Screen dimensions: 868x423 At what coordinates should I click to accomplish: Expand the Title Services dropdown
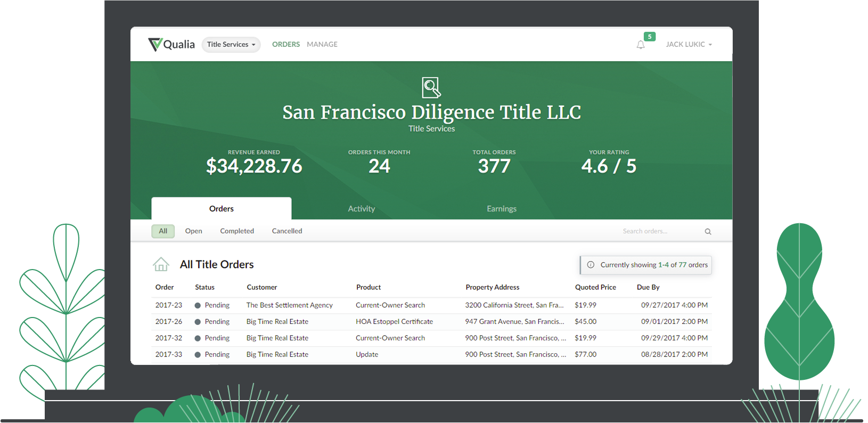(231, 45)
